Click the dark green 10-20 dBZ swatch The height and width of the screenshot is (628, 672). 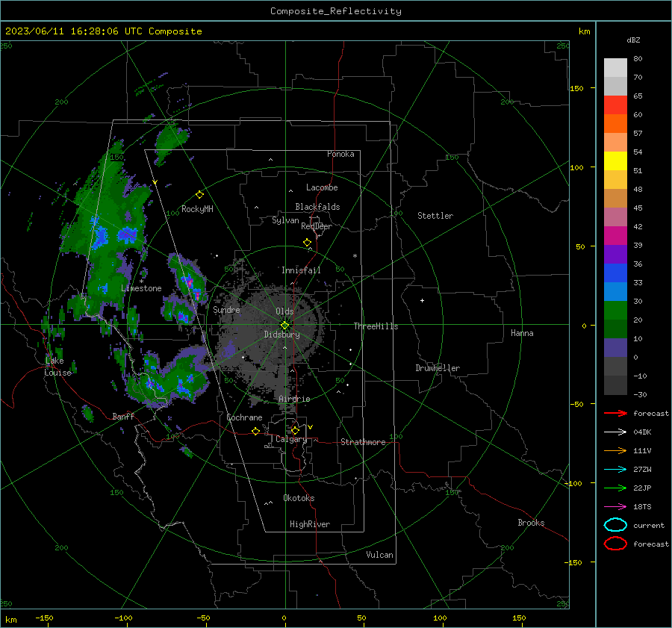615,329
